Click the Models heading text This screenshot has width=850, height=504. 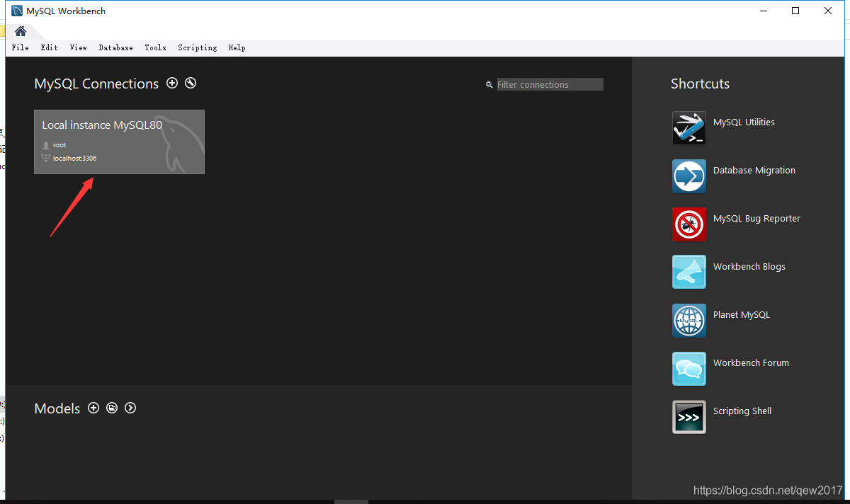(57, 408)
